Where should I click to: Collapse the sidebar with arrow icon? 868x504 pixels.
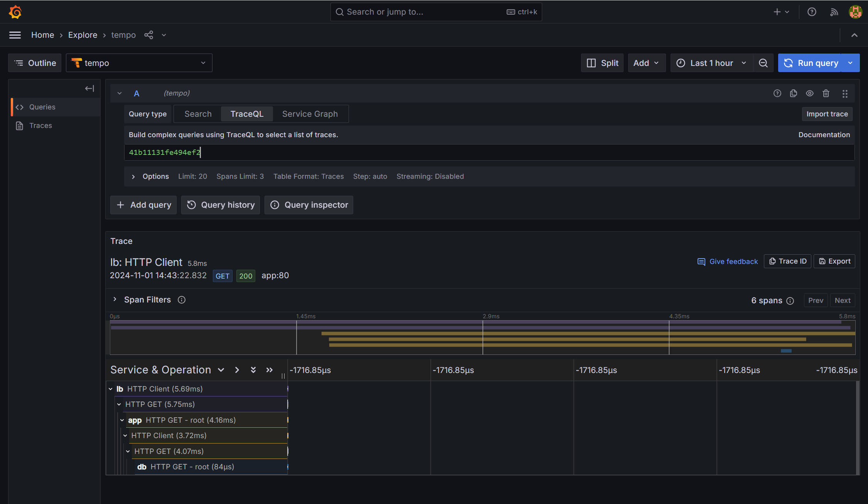(89, 89)
